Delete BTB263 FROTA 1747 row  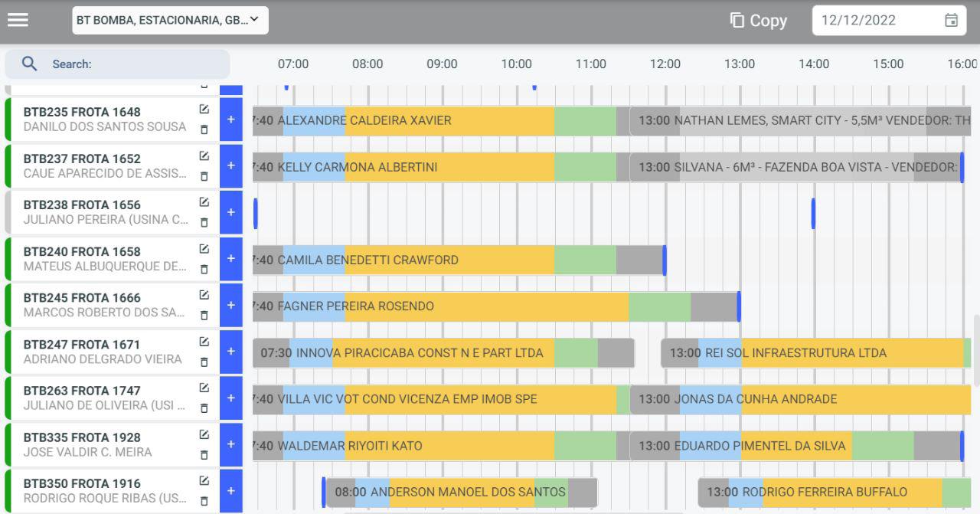coord(204,408)
